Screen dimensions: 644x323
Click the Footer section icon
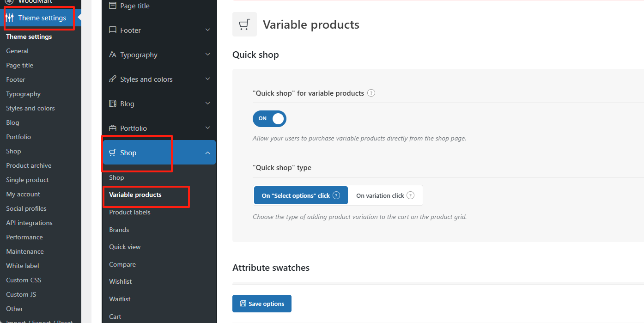tap(113, 30)
